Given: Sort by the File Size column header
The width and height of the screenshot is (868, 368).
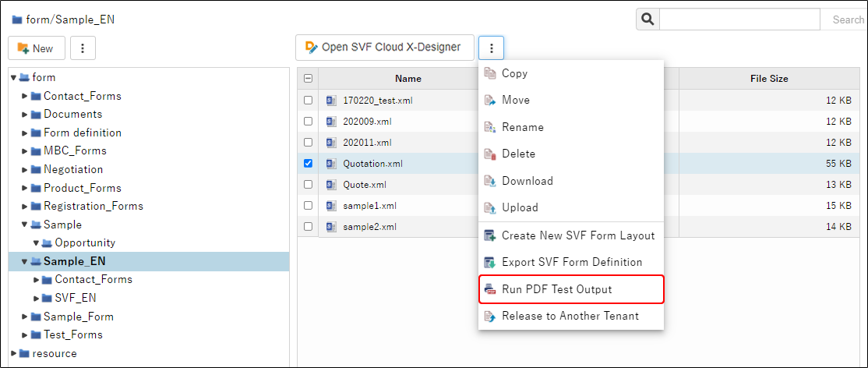Looking at the screenshot, I should point(769,79).
